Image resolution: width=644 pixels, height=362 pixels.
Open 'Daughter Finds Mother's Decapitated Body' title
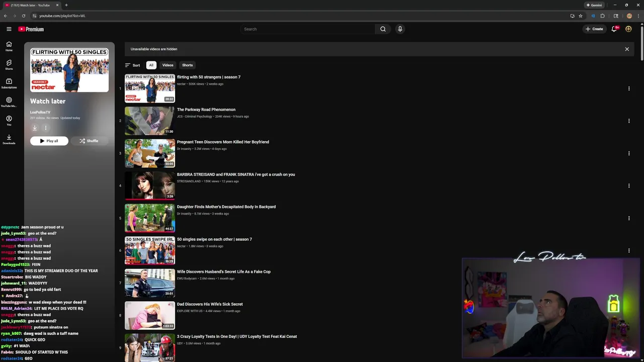(x=226, y=207)
